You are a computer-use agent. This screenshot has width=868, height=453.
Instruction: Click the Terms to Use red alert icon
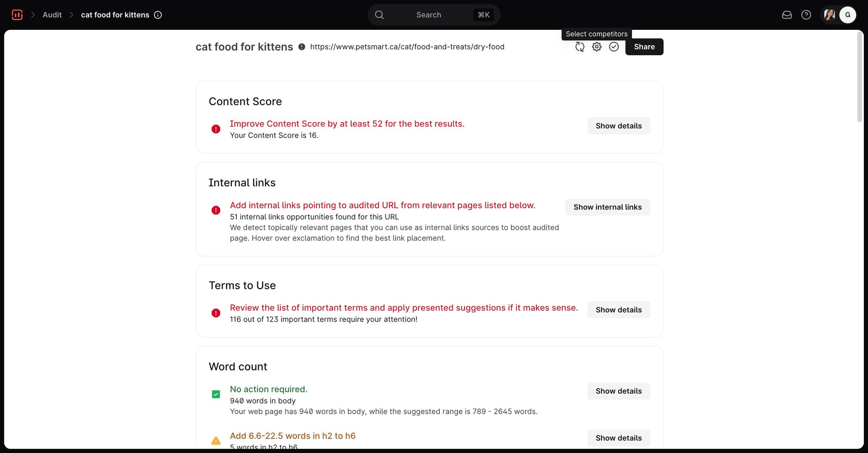pyautogui.click(x=216, y=313)
